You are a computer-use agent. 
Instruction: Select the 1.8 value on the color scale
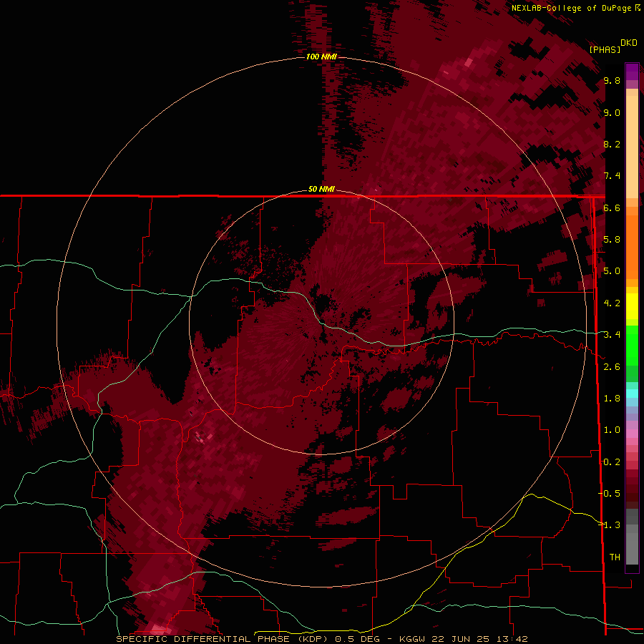coord(612,399)
